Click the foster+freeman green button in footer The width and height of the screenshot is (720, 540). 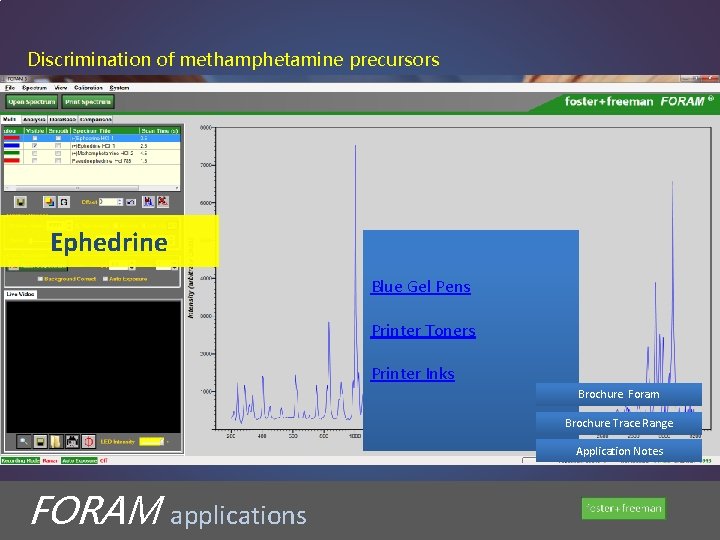click(x=623, y=508)
